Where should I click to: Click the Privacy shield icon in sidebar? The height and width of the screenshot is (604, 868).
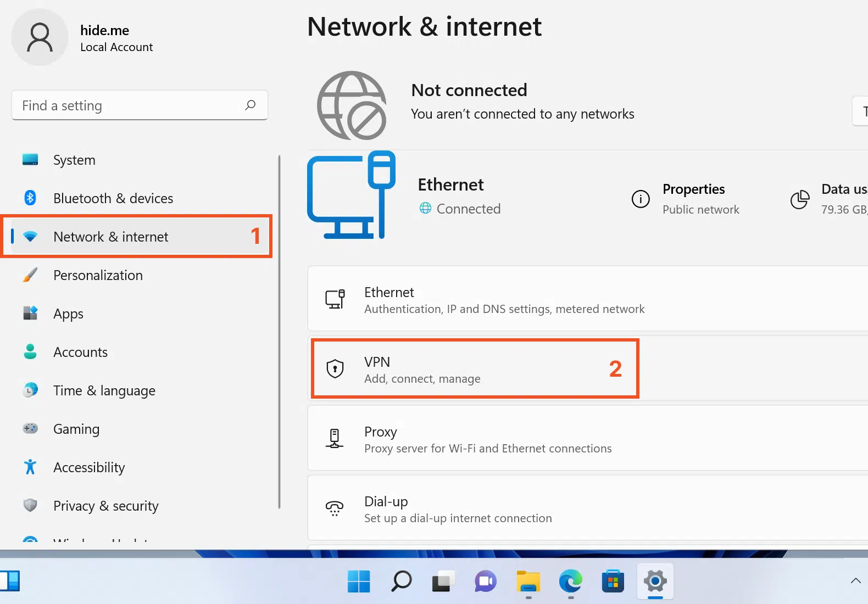point(30,505)
